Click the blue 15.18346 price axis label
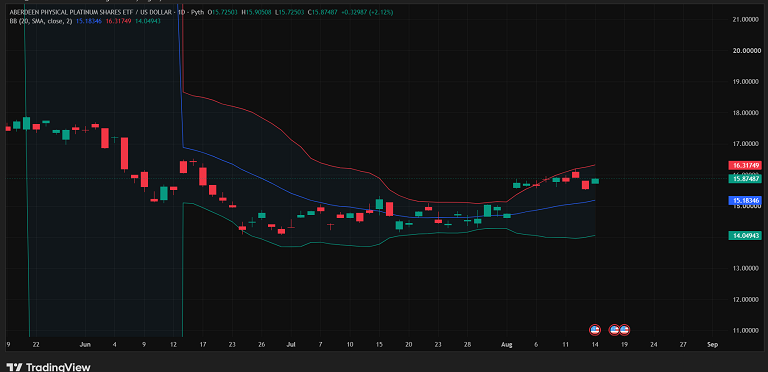768x372 pixels. point(744,200)
